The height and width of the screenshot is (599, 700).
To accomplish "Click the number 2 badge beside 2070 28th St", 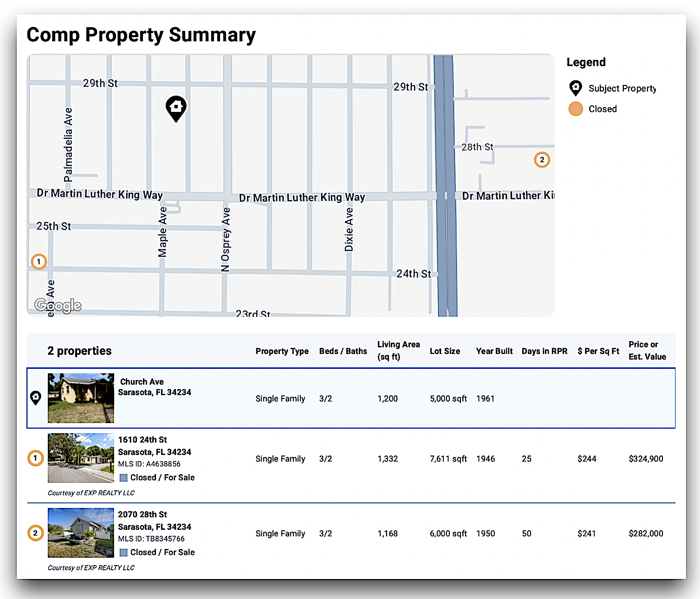I will point(36,533).
